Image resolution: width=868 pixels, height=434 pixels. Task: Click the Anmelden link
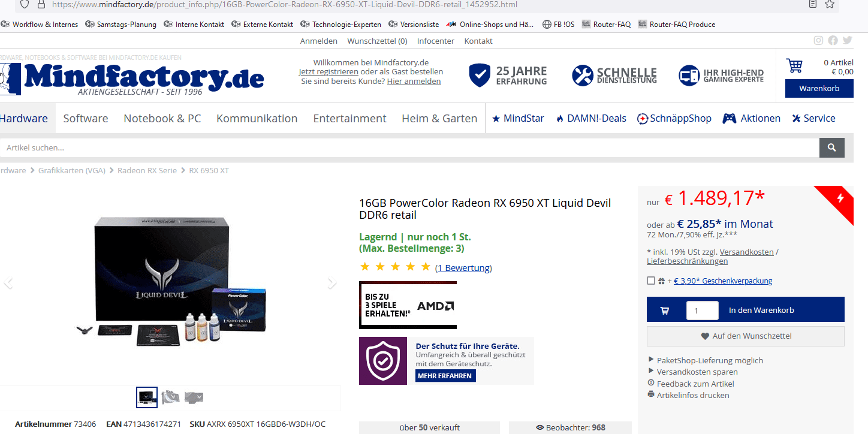pos(319,41)
